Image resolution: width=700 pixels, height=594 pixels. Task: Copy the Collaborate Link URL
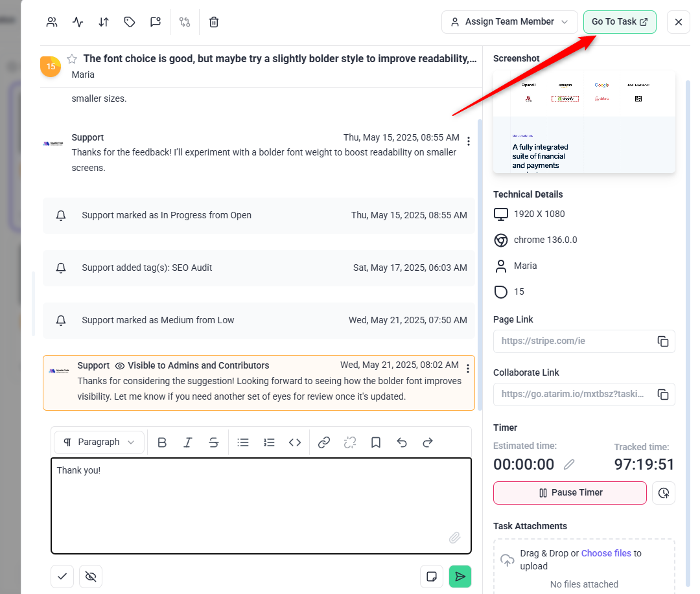point(662,394)
